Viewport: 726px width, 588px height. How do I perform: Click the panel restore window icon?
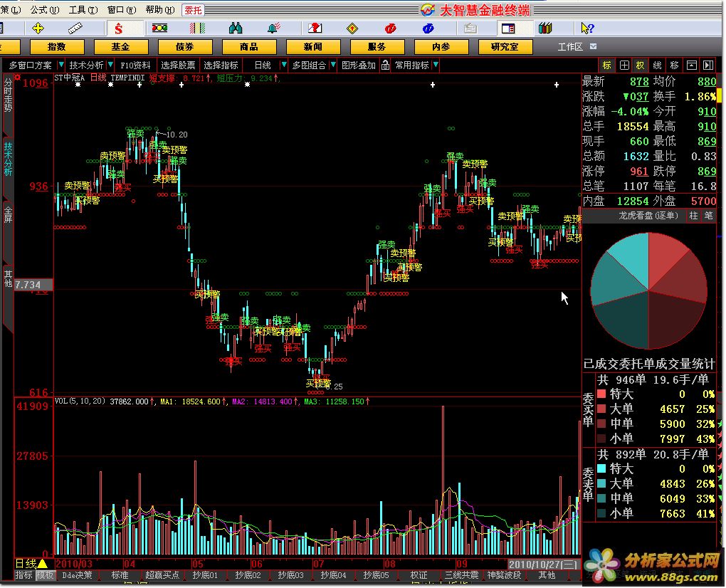tap(691, 65)
